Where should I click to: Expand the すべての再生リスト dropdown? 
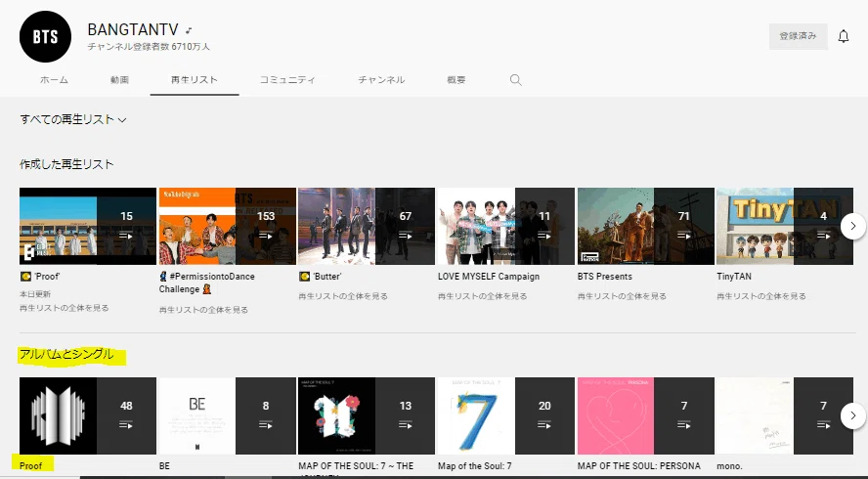click(x=73, y=119)
